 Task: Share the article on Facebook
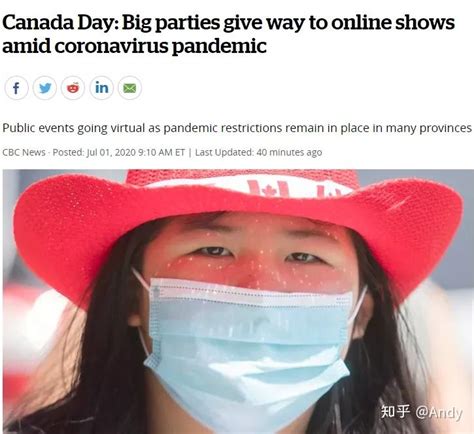tap(16, 88)
